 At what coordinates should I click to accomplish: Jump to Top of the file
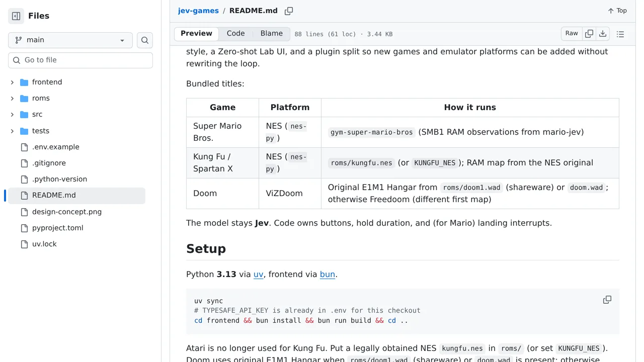tap(617, 11)
